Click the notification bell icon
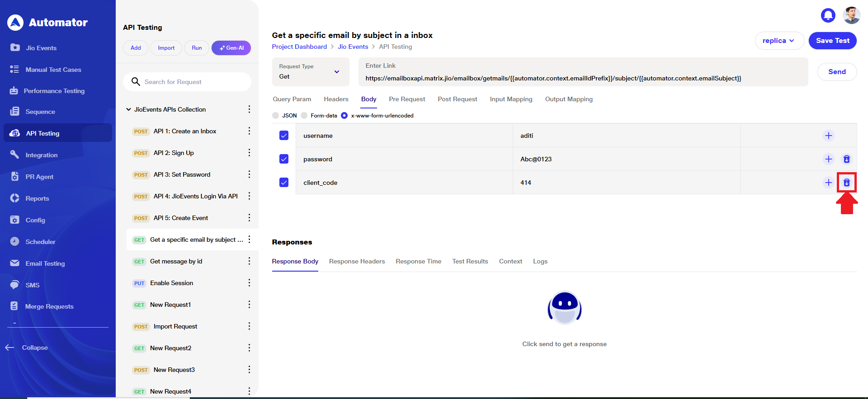 click(828, 15)
